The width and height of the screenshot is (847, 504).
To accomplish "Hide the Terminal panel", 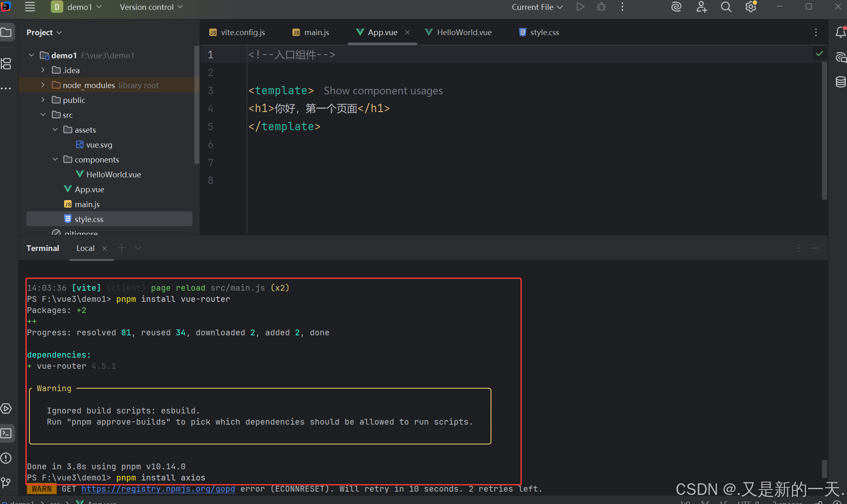I will point(815,248).
